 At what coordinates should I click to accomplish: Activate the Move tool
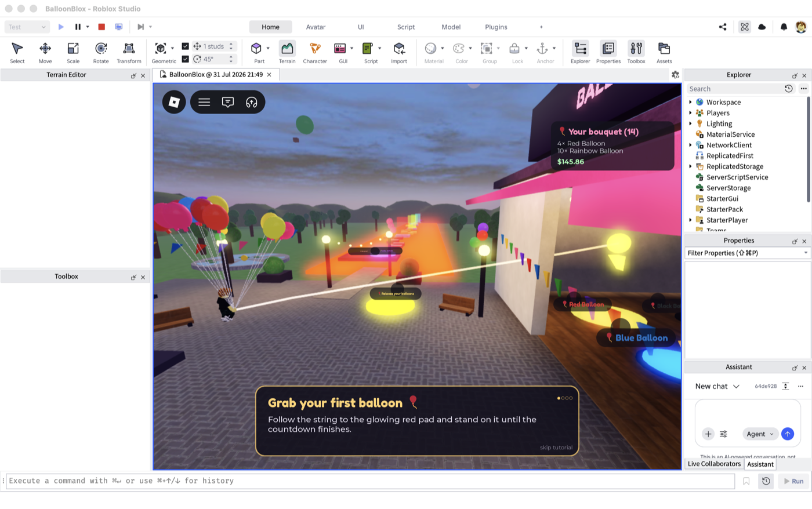45,52
